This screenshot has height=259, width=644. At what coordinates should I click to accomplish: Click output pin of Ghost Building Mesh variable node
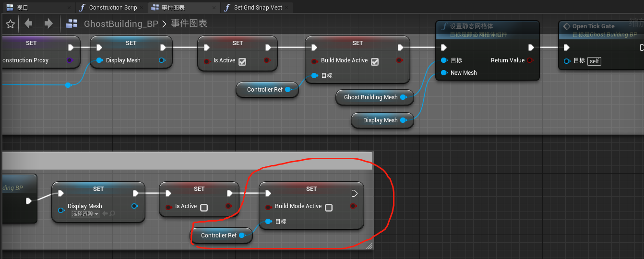click(x=403, y=97)
